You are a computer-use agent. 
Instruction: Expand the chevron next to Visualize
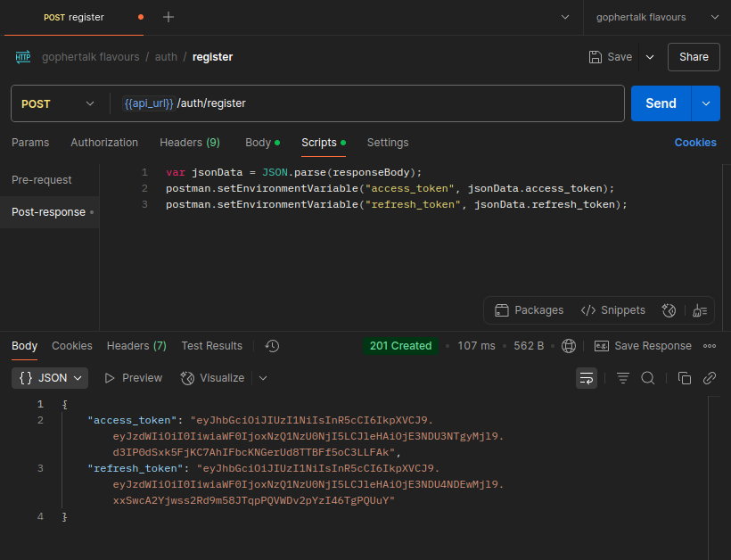263,378
